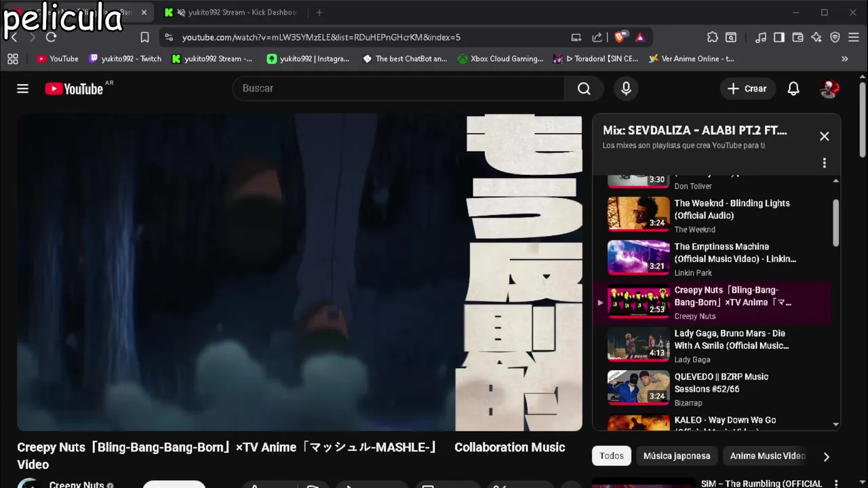Open Brave Wallet icon
The height and width of the screenshot is (488, 868).
pyautogui.click(x=797, y=37)
